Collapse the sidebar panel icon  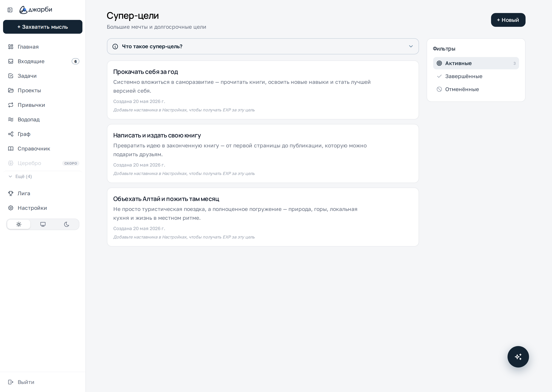(x=10, y=10)
